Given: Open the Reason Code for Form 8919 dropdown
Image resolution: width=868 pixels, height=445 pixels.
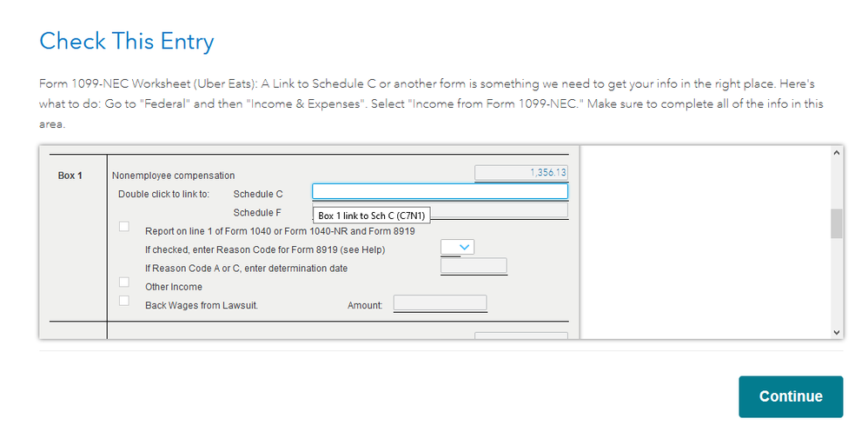Looking at the screenshot, I should click(457, 247).
